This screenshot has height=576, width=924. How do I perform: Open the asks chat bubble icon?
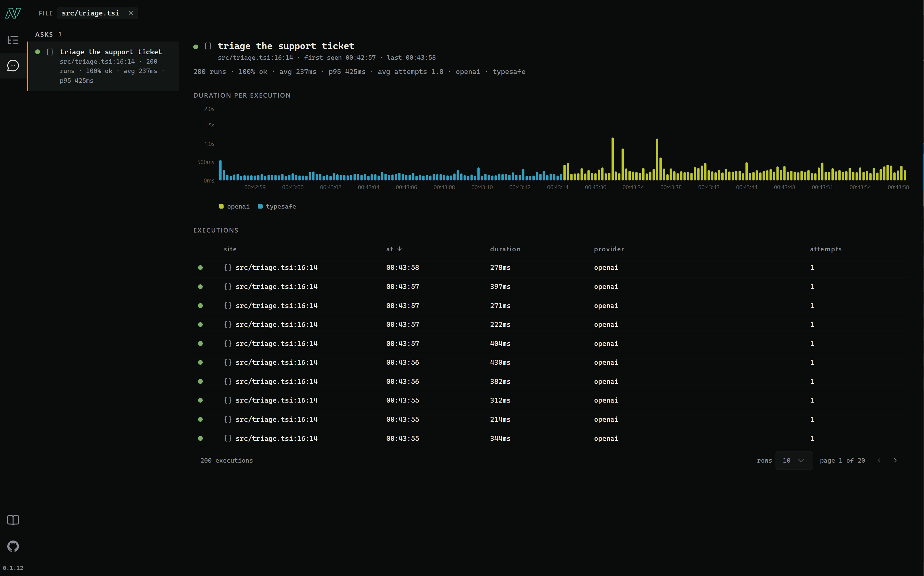(x=13, y=65)
